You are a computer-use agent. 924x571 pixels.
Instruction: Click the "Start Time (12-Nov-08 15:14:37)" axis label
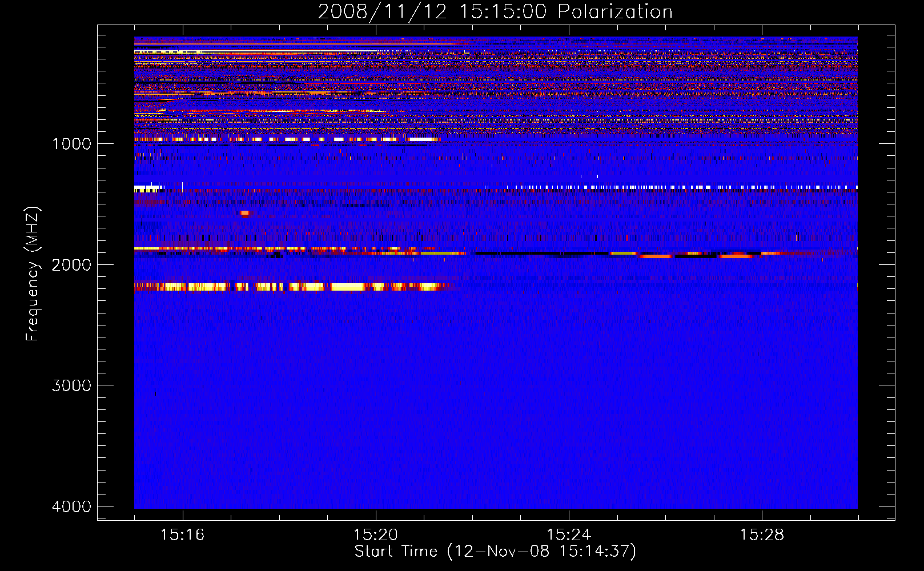click(x=495, y=552)
